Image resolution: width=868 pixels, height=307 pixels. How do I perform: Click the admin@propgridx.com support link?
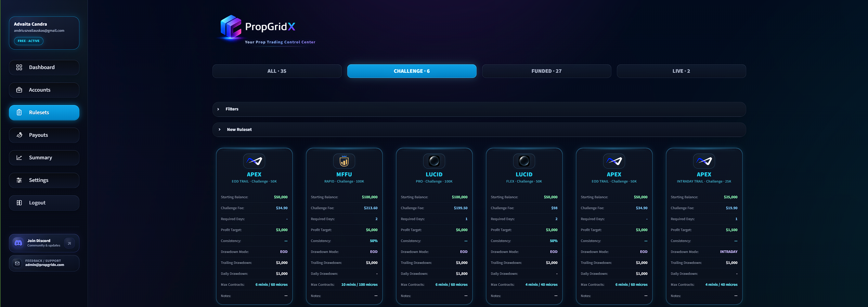pyautogui.click(x=44, y=265)
